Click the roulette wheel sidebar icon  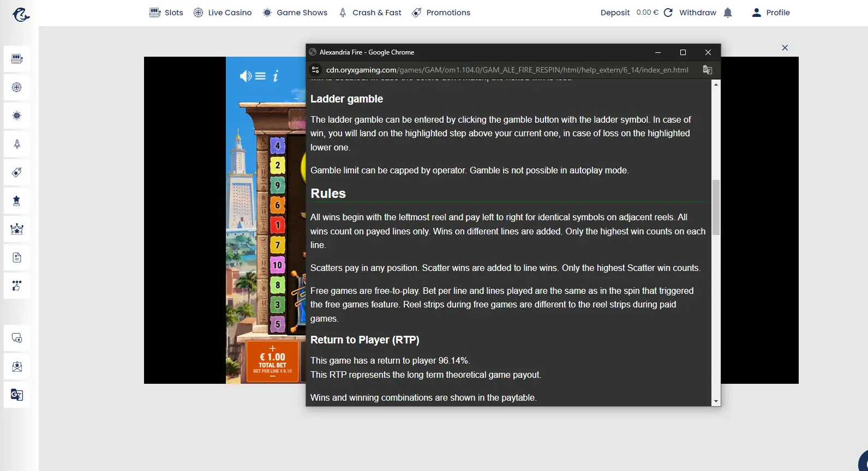[17, 87]
